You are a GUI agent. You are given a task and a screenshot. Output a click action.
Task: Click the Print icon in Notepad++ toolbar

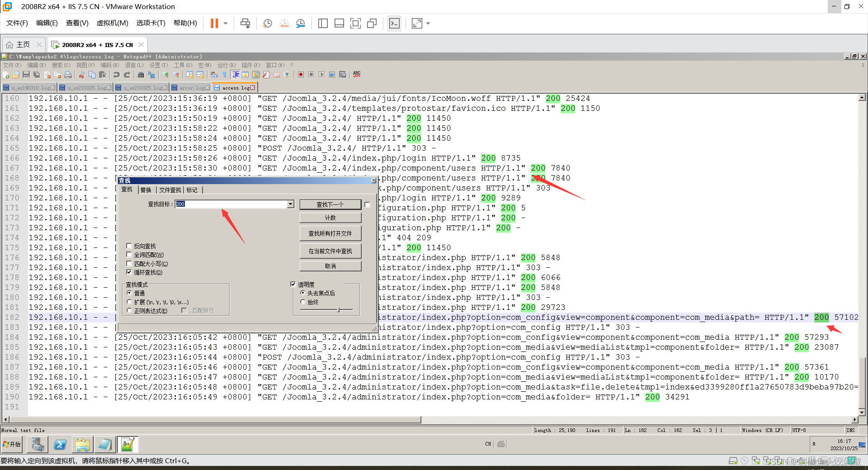click(68, 75)
